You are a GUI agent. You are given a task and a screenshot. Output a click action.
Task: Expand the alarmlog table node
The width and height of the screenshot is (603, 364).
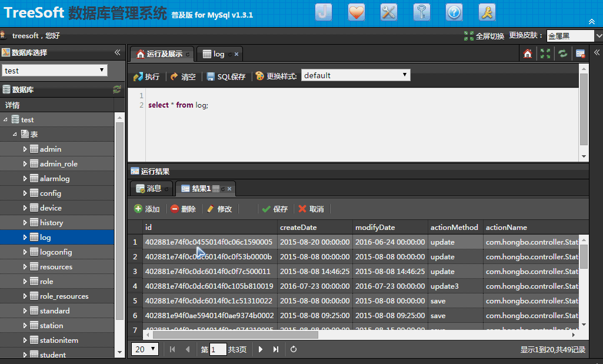25,178
